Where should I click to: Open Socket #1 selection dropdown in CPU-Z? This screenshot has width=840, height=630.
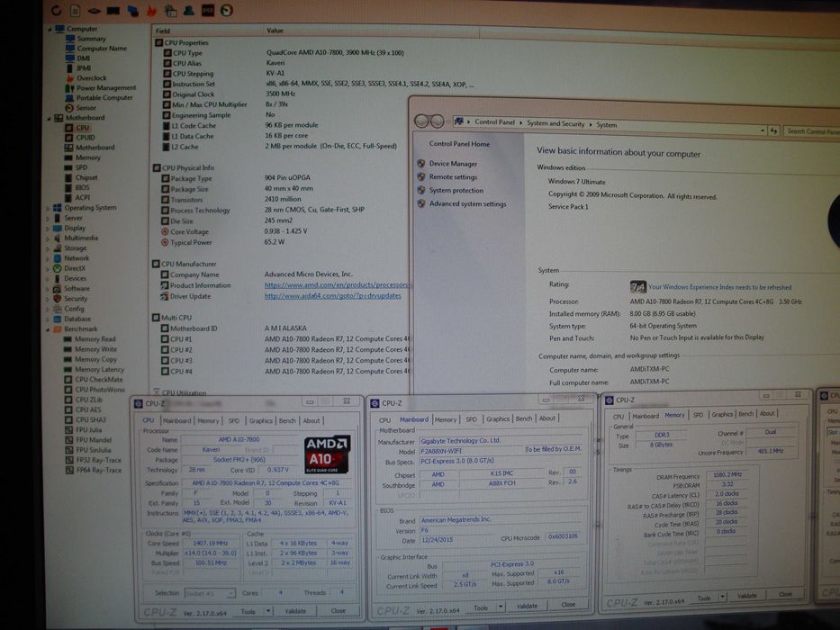click(x=210, y=593)
